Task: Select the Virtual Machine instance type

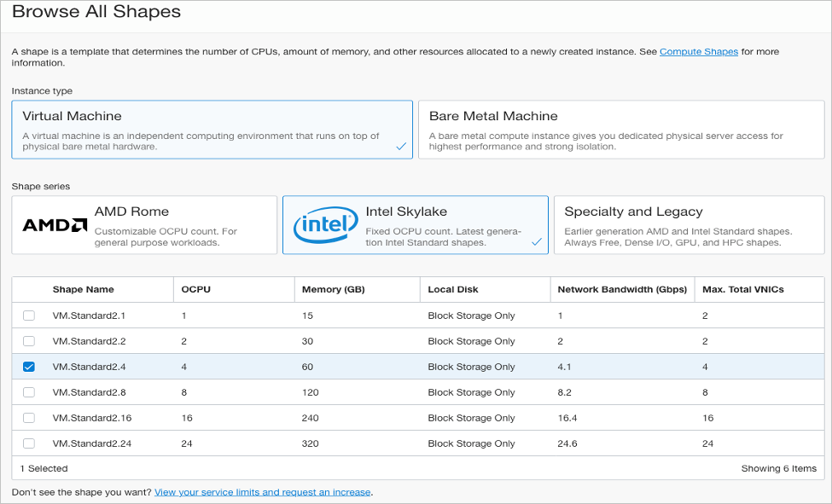Action: pyautogui.click(x=212, y=130)
